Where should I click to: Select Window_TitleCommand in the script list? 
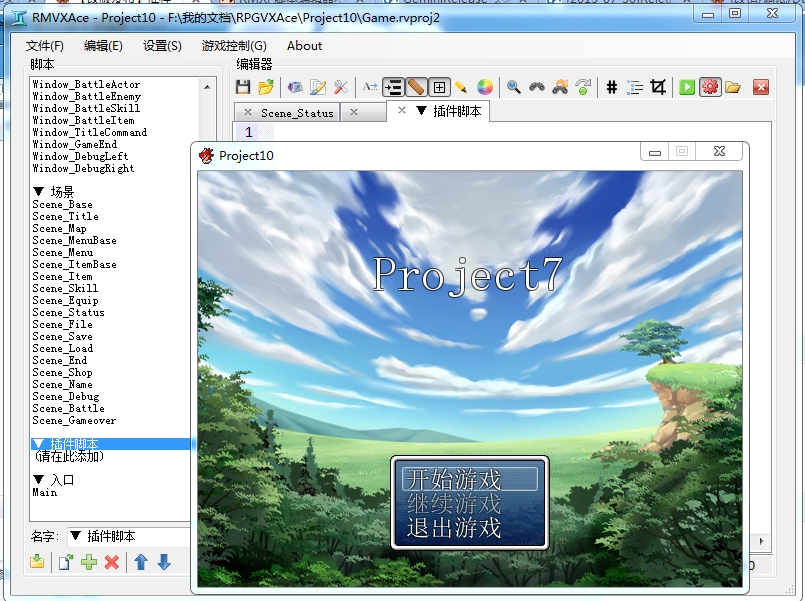click(89, 132)
